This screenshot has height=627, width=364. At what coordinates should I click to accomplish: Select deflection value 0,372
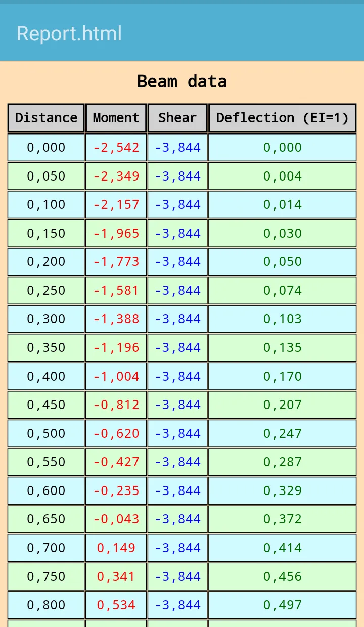(283, 519)
